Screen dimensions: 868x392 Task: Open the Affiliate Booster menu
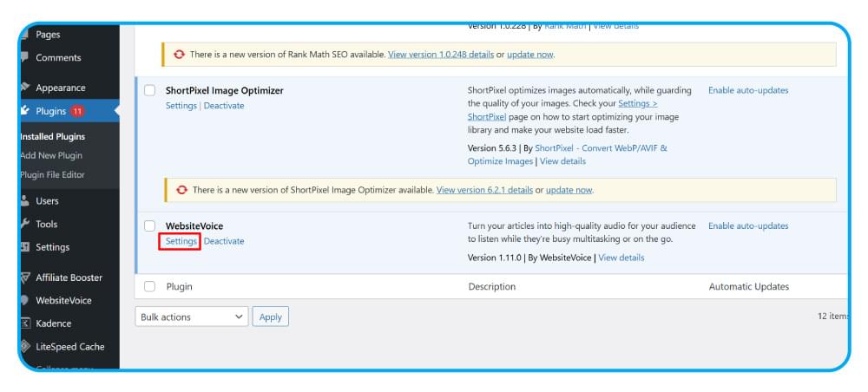pos(69,278)
